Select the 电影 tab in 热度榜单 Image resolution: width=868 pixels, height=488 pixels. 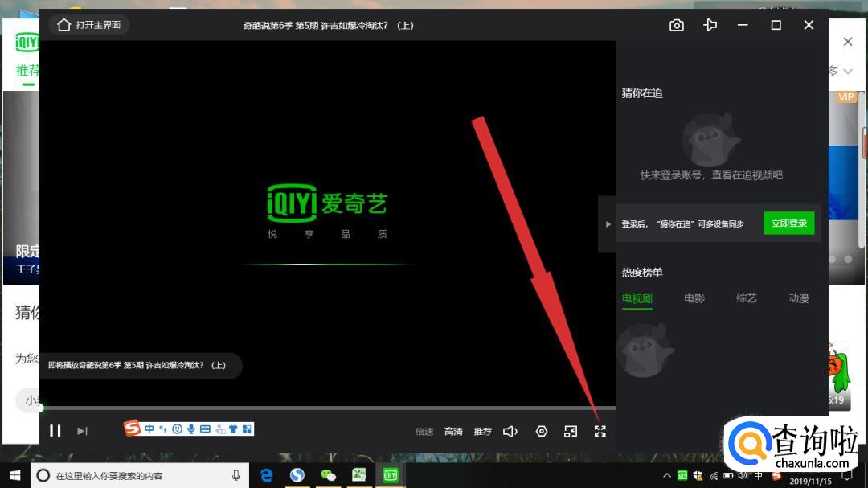pyautogui.click(x=694, y=298)
